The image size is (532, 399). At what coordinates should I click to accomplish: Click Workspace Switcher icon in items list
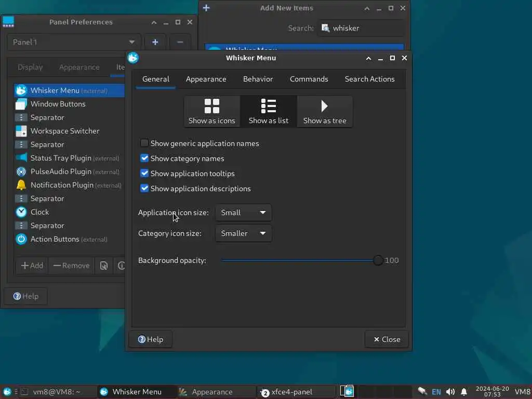(21, 131)
